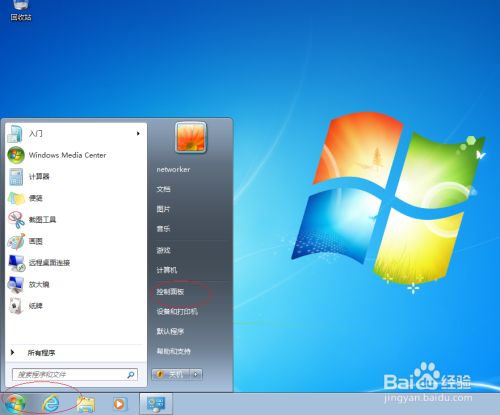
Task: Launch Windows Media Player from taskbar
Action: click(119, 404)
